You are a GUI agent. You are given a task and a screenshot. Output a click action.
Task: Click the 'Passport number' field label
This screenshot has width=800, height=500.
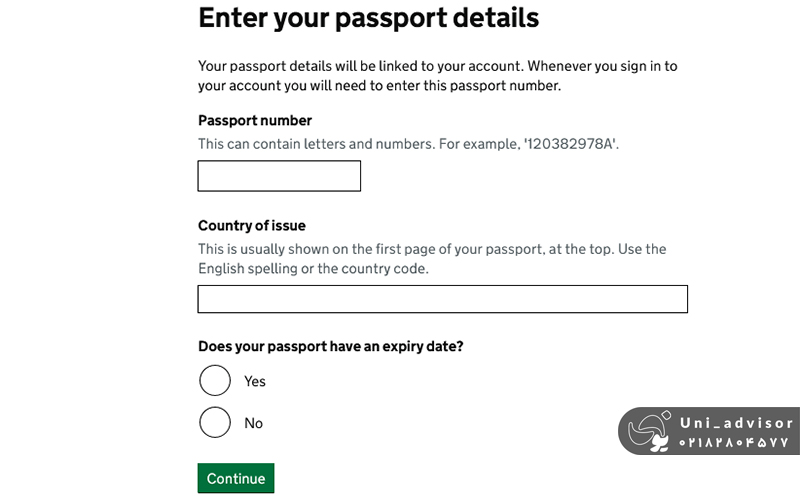255,120
